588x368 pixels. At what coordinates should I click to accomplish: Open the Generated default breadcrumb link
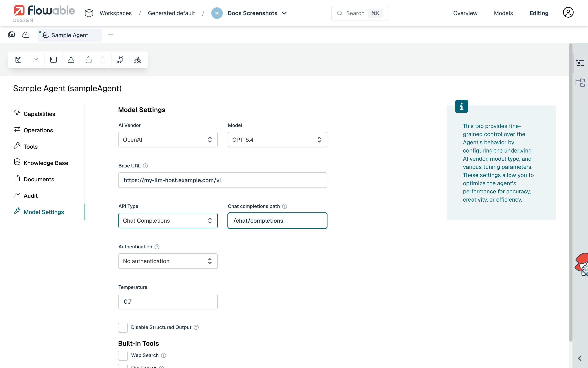coord(171,13)
